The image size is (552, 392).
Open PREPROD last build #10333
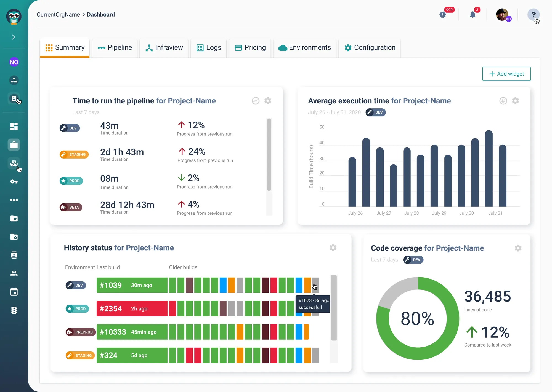click(x=132, y=332)
